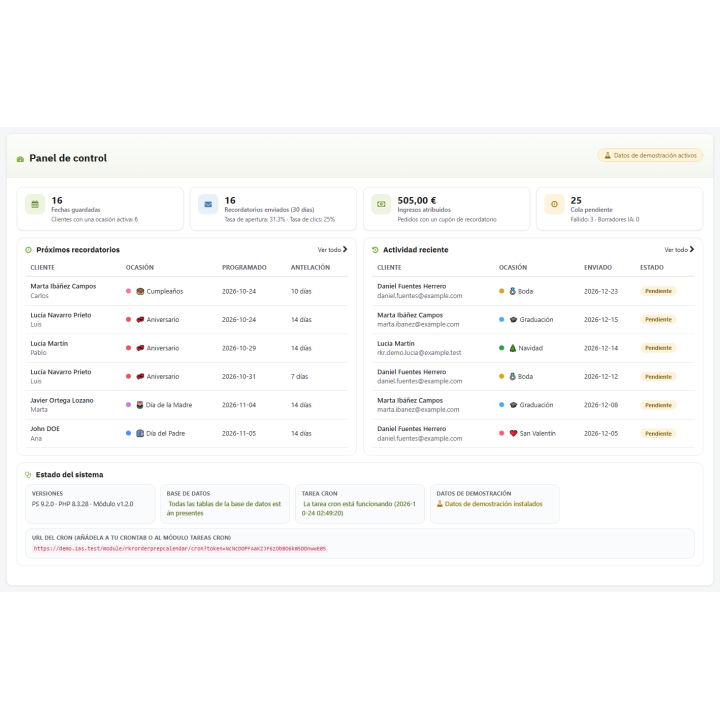
Task: Click the clock icon for Cola pendiente
Action: (x=554, y=204)
